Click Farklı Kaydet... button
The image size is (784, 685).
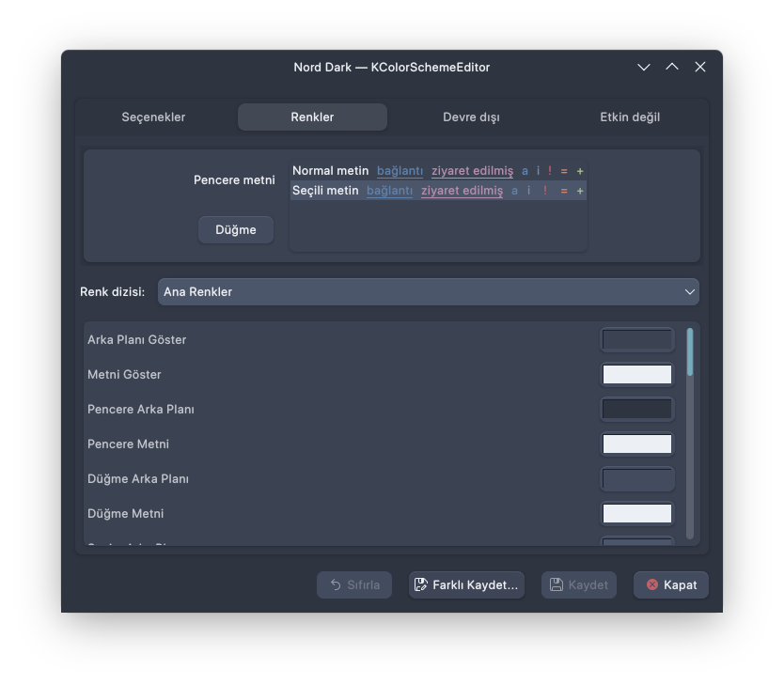pos(466,585)
